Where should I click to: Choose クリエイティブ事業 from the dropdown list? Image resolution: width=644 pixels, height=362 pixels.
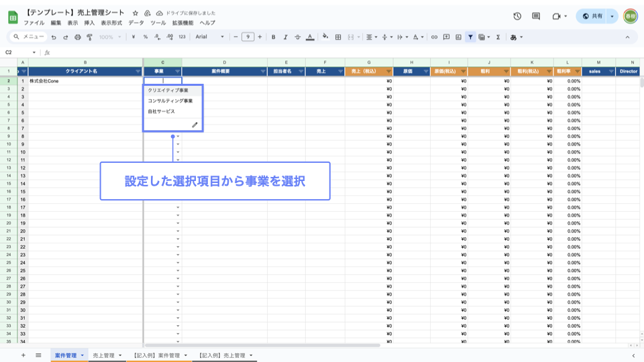[x=172, y=90]
